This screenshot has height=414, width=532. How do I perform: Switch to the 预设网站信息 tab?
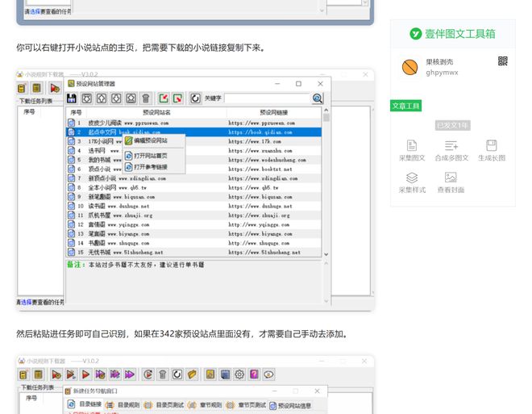pyautogui.click(x=290, y=405)
